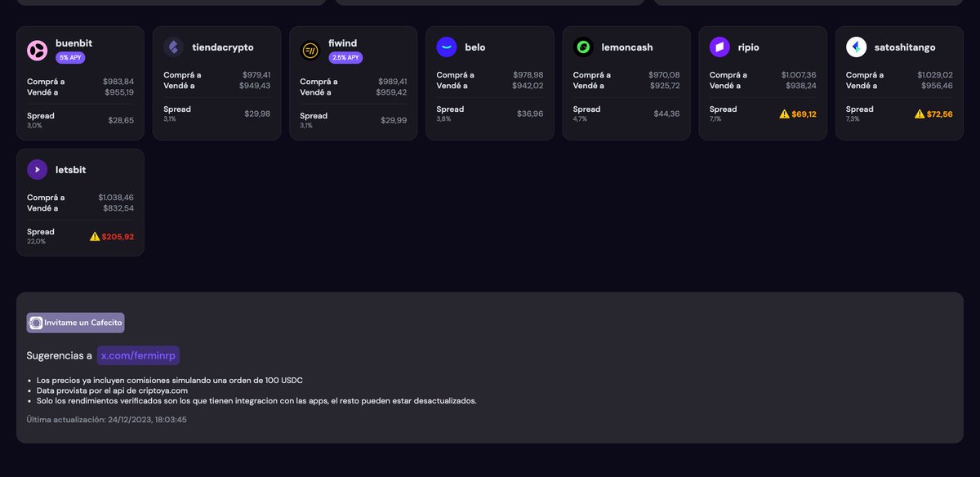Click lemoncash spread percentage 4,7%

coord(580,119)
